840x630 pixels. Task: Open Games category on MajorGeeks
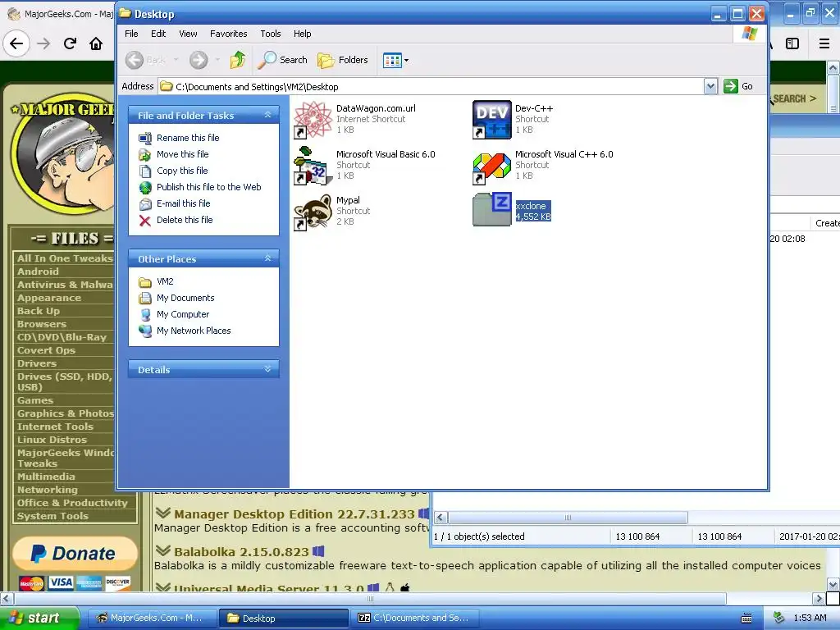pyautogui.click(x=34, y=400)
